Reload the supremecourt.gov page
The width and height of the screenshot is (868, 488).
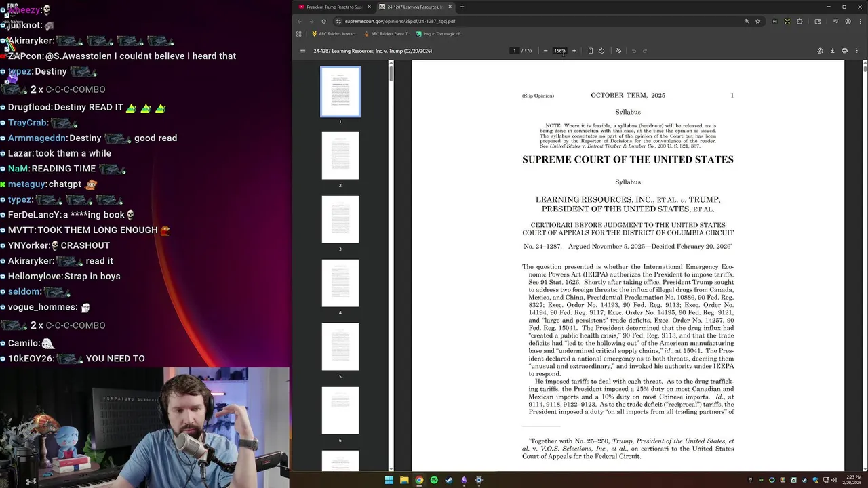coord(323,21)
